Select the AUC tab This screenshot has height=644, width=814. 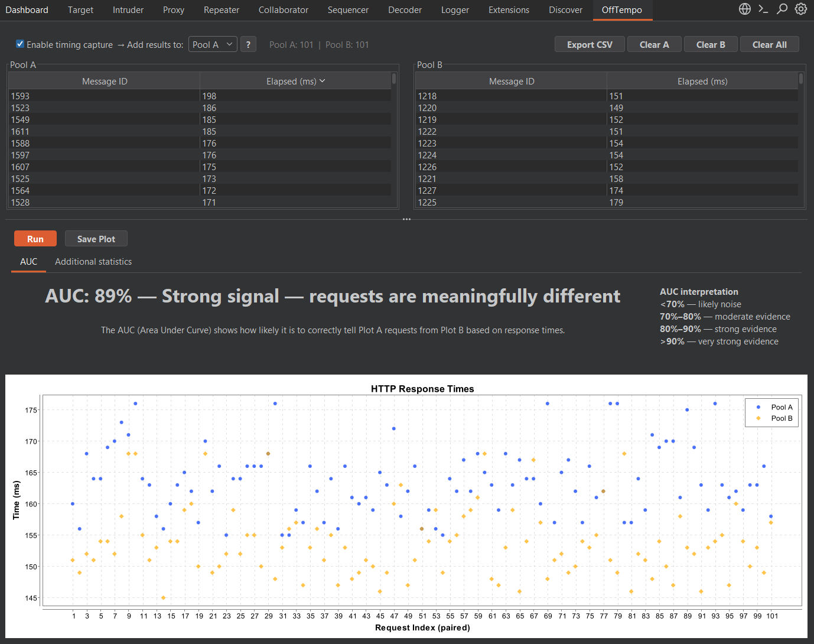point(28,262)
